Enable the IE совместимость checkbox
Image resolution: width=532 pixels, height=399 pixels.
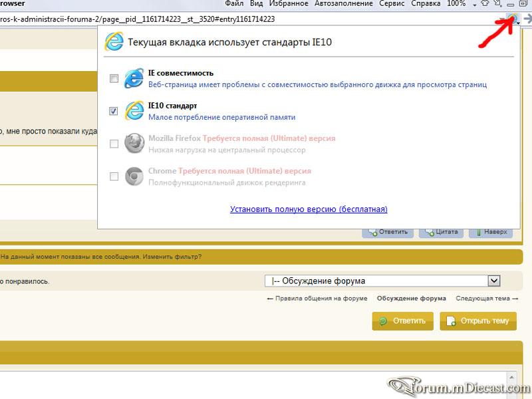(114, 78)
